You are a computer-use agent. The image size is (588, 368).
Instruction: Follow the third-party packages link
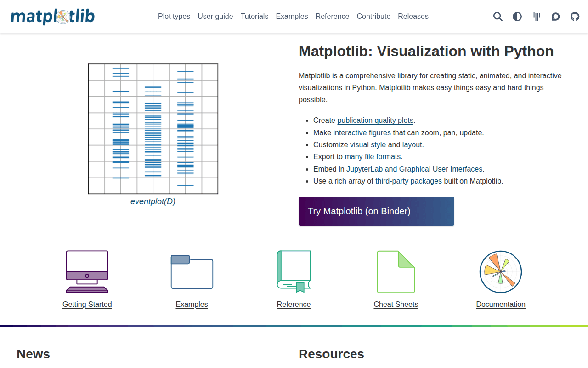pos(408,181)
